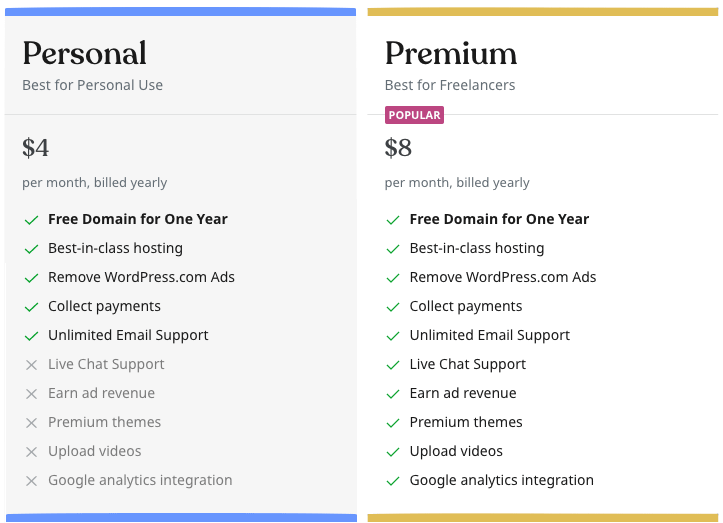The width and height of the screenshot is (723, 523).
Task: Click the POPULAR badge on the Premium plan
Action: (x=414, y=115)
